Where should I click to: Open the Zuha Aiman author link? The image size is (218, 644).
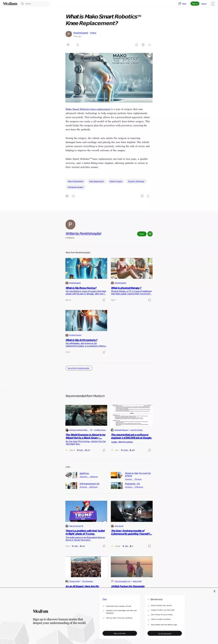click(x=119, y=526)
